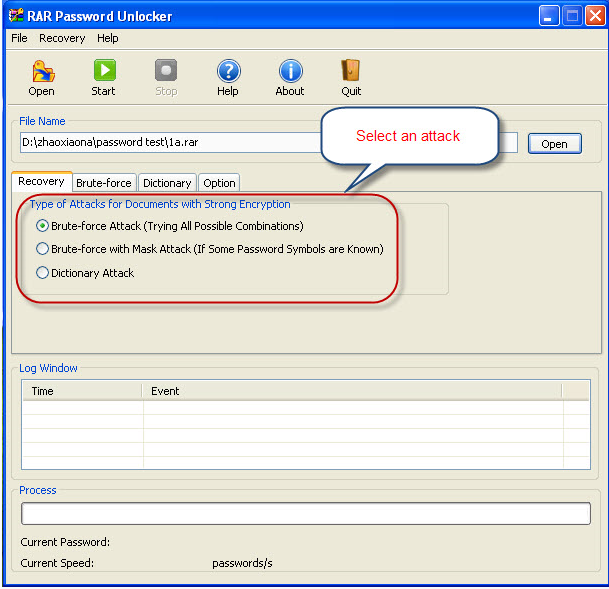The height and width of the screenshot is (589, 609).
Task: Open the File menu
Action: (19, 38)
